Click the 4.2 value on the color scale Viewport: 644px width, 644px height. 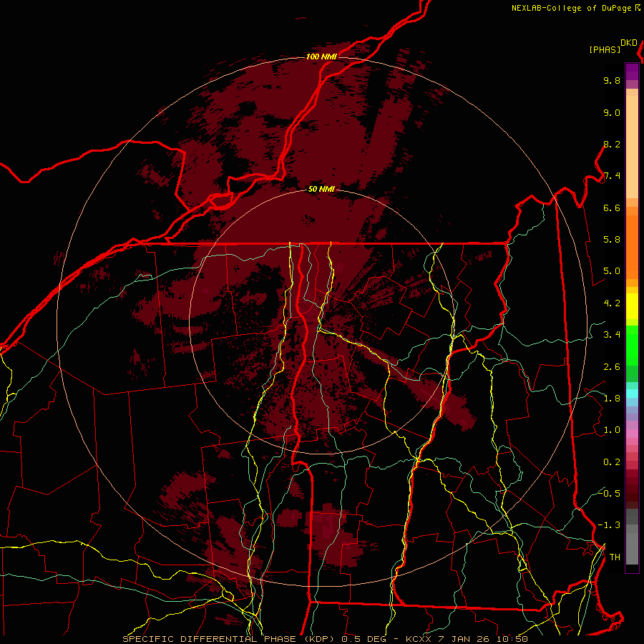click(612, 303)
